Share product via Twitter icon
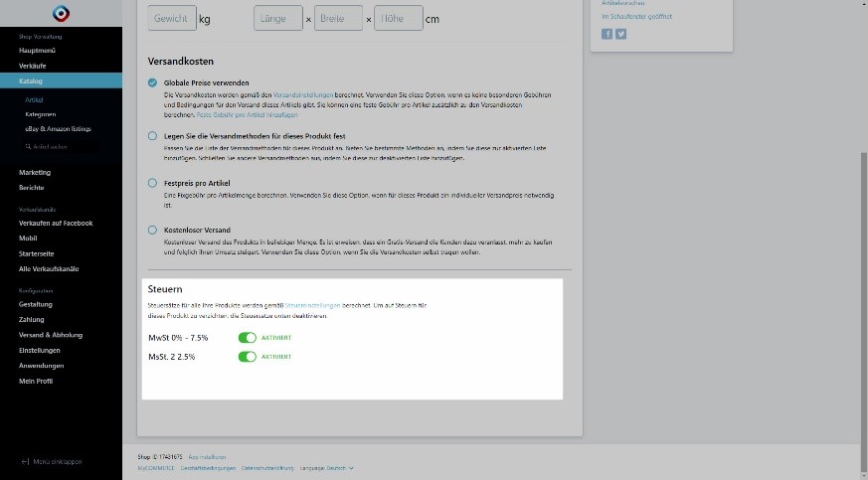The image size is (868, 480). tap(620, 34)
